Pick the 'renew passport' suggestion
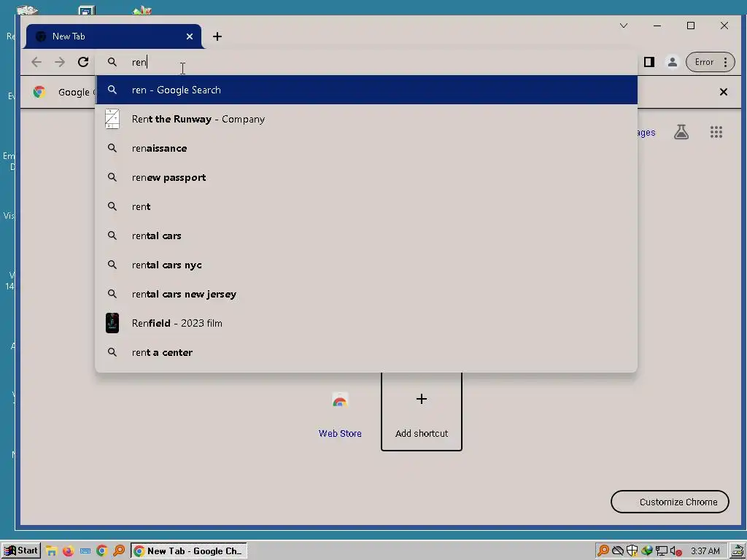The height and width of the screenshot is (560, 747). tap(366, 177)
